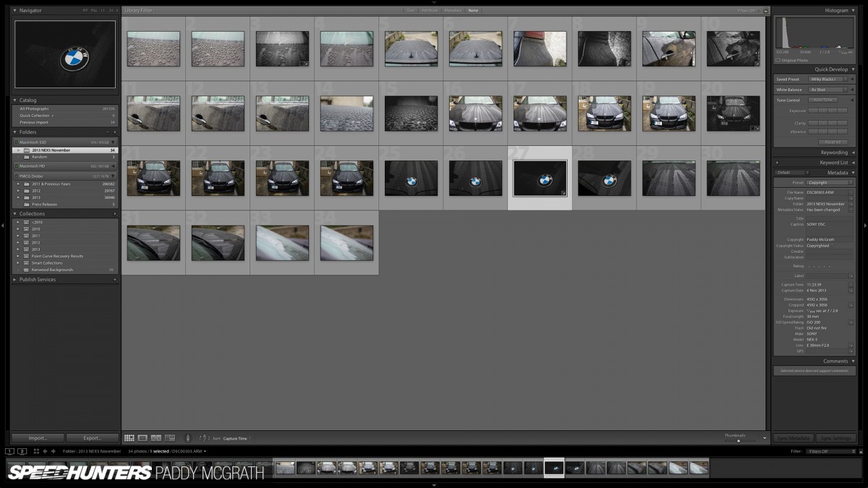
Task: Open Survey view icon in toolbar
Action: pos(170,438)
